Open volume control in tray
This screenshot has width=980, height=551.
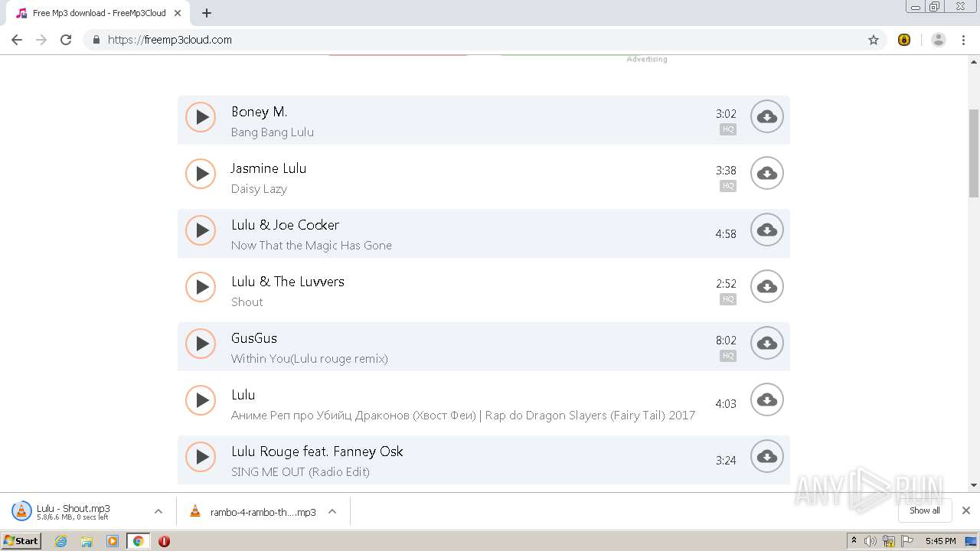(x=871, y=541)
